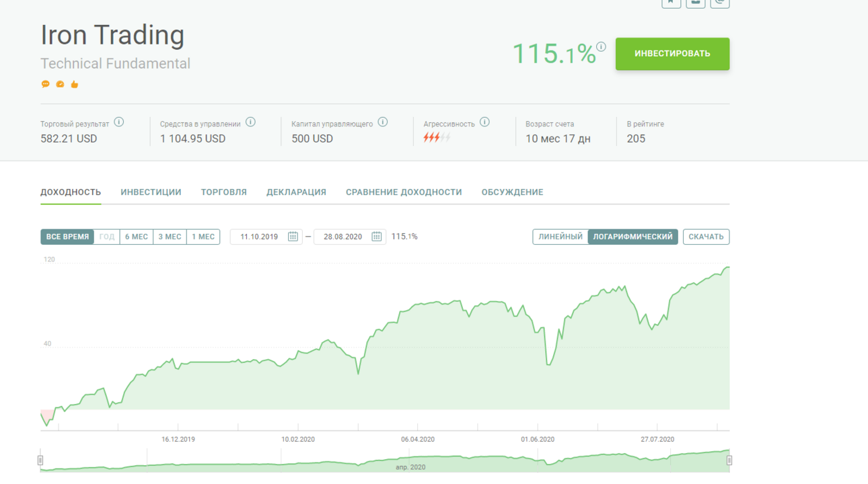Screen dimensions: 868x484
Task: Open calendar picker for start date 11.10.2019
Action: click(x=293, y=237)
